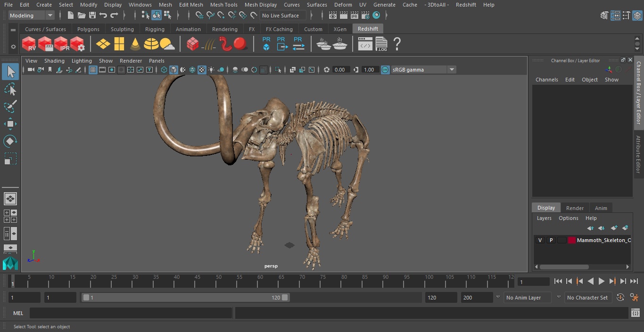Save scene icon in status line
644x332 pixels.
point(92,16)
